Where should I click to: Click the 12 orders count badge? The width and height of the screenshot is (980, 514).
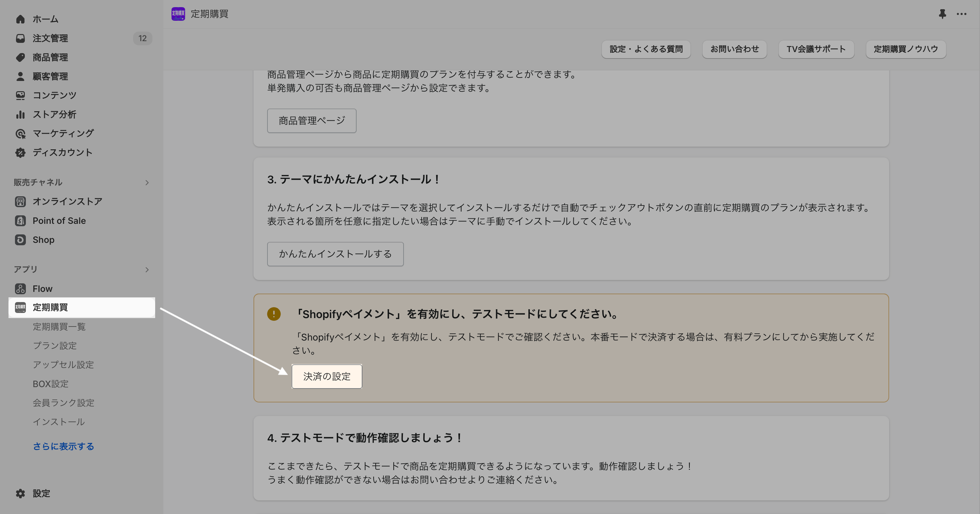(142, 38)
